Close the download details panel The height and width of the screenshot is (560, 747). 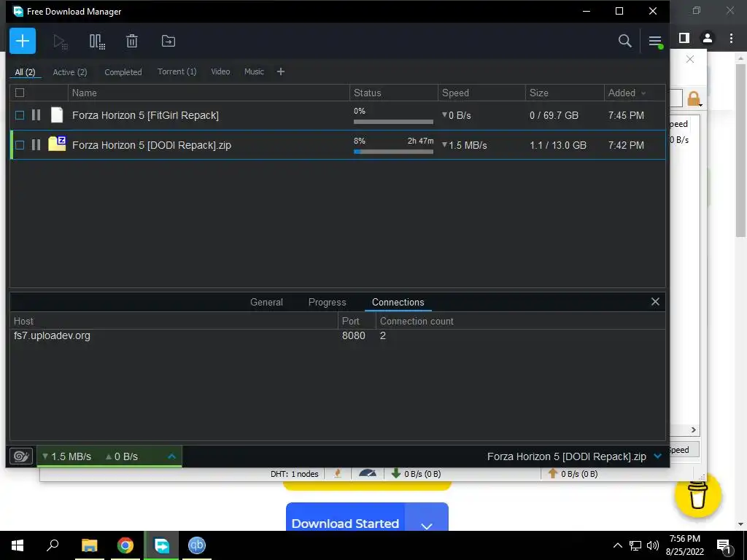click(655, 301)
